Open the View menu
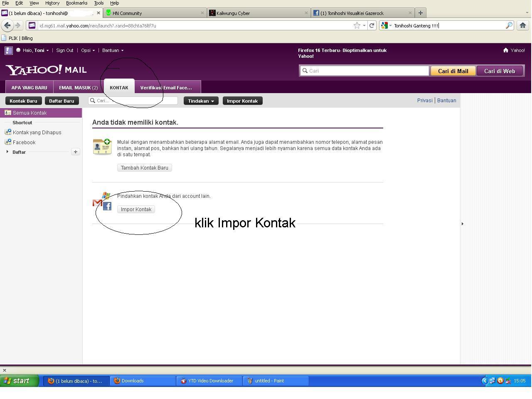The width and height of the screenshot is (532, 399). [34, 3]
